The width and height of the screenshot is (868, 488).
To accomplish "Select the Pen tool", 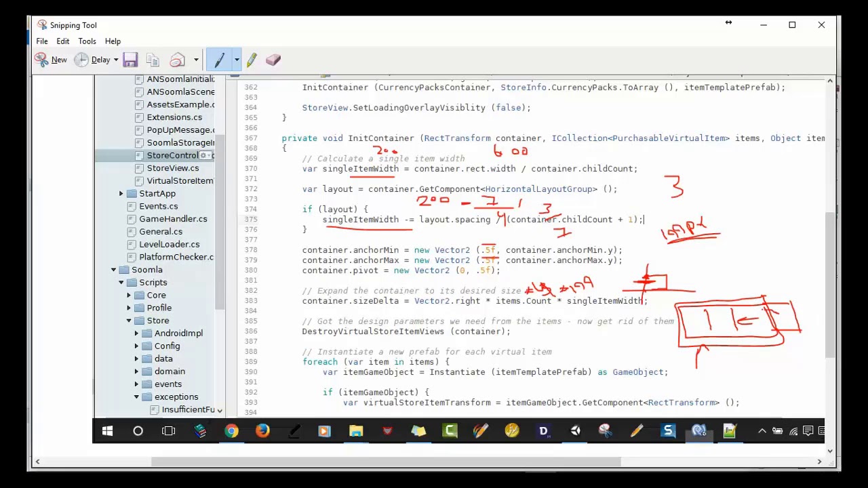I will click(x=219, y=60).
